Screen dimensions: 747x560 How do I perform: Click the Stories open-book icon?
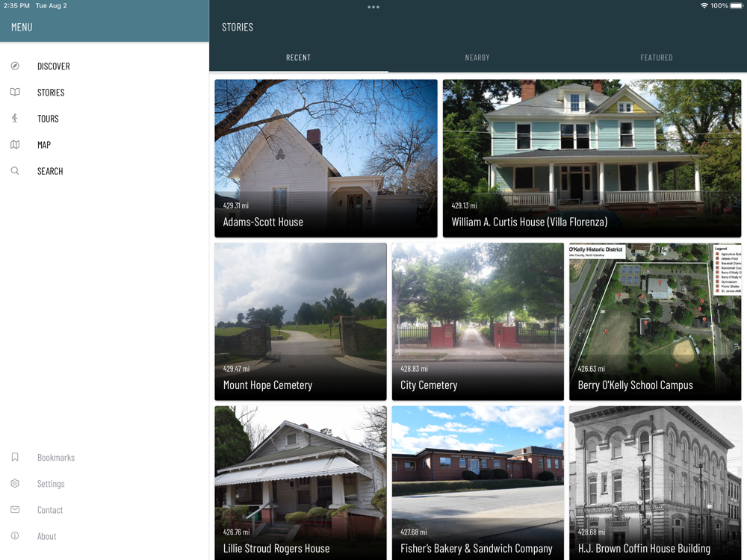point(15,93)
